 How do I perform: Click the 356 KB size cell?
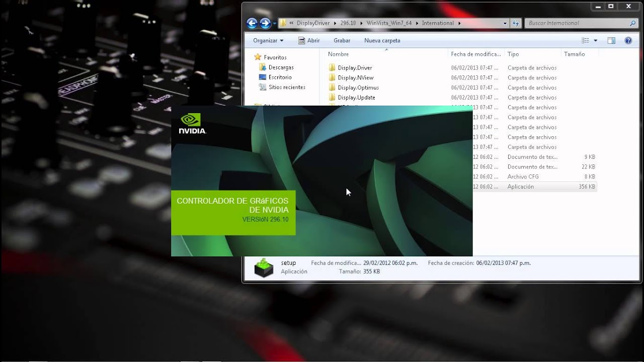tap(587, 187)
